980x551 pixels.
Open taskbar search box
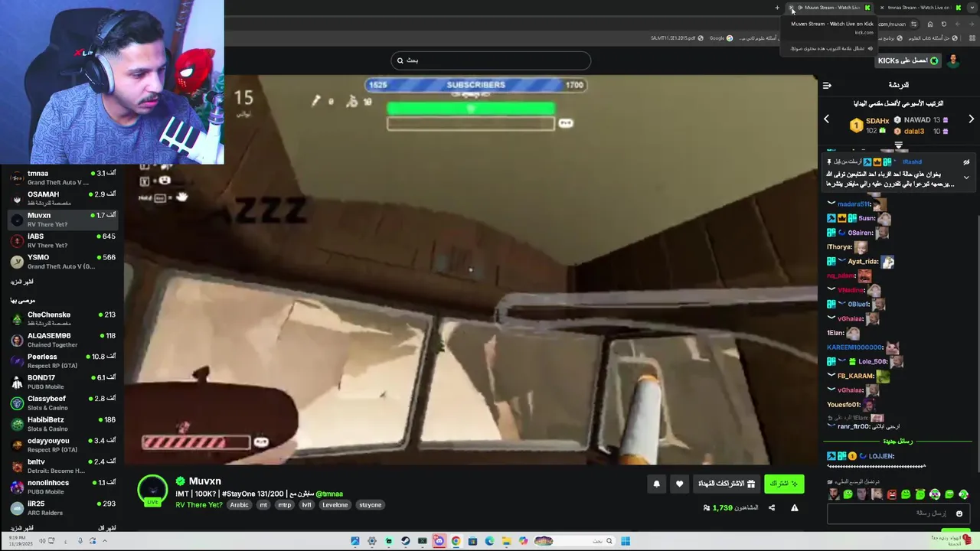574,541
